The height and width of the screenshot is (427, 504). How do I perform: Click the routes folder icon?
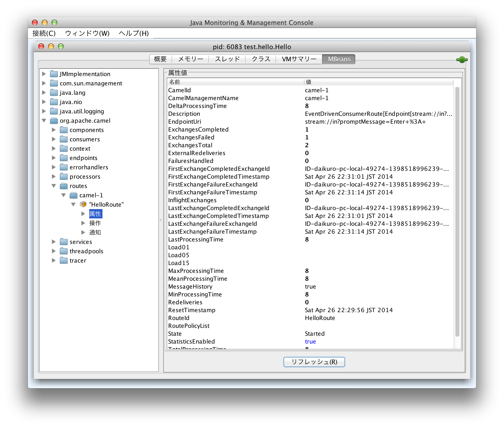click(x=64, y=186)
